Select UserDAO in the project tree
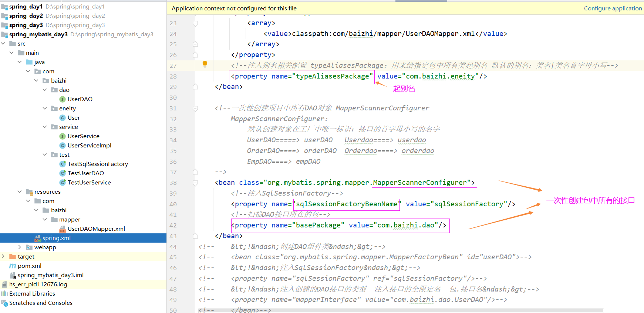This screenshot has width=644, height=313. (x=80, y=99)
